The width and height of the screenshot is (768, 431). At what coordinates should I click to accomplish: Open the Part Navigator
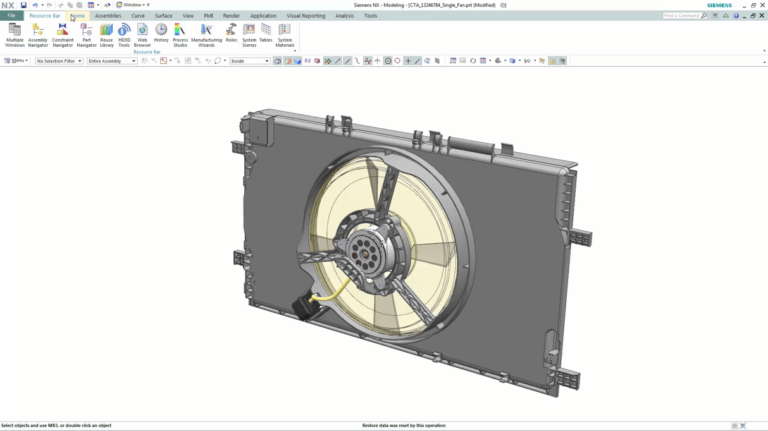pos(86,35)
